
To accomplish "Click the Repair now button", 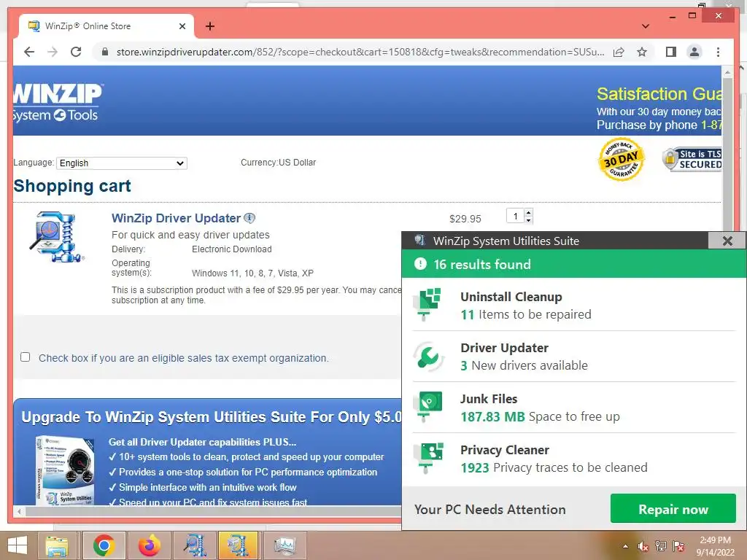I will pos(673,508).
